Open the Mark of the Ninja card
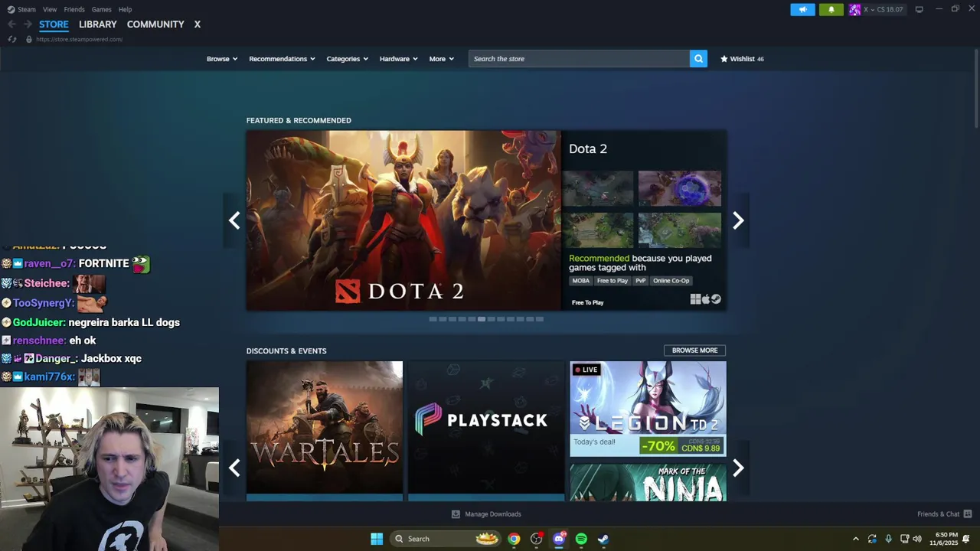Image resolution: width=980 pixels, height=551 pixels. point(648,482)
